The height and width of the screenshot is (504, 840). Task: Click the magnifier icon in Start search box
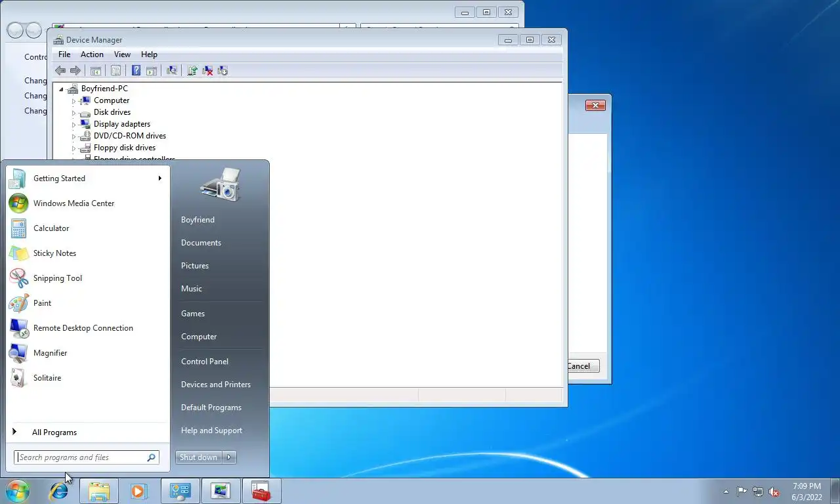151,457
